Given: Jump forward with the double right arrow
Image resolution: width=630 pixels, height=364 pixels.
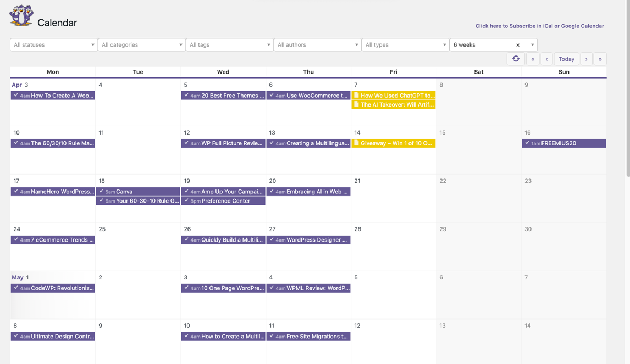Looking at the screenshot, I should tap(600, 59).
